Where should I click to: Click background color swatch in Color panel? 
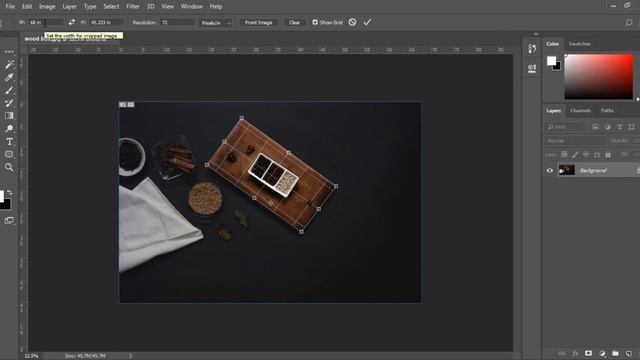pos(558,67)
